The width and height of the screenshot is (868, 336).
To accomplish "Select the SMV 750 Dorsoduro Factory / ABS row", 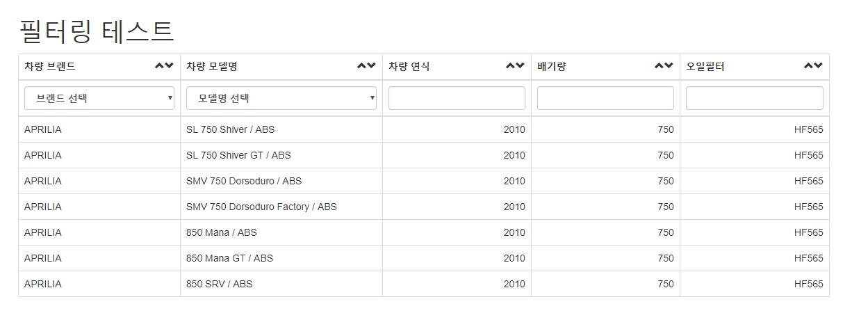I will click(x=424, y=207).
